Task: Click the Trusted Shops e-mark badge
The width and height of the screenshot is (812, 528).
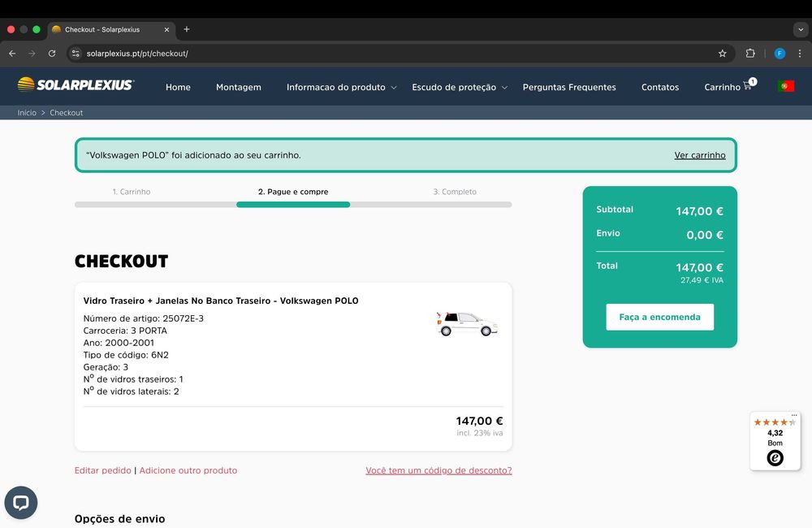Action: [775, 458]
